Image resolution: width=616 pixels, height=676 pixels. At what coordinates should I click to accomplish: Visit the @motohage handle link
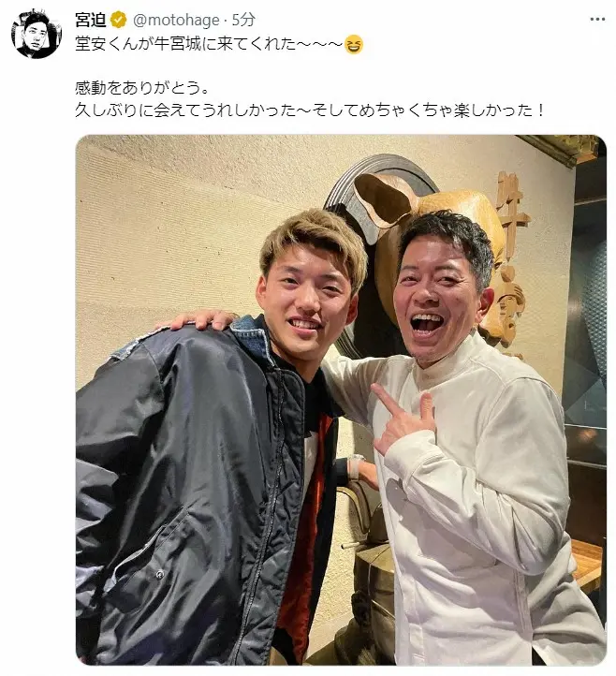pos(176,20)
